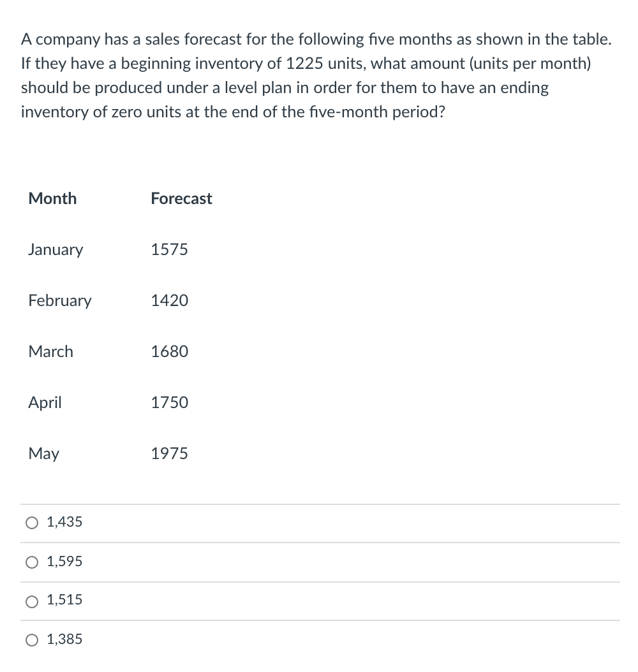
Task: Select the 1,515 answer option
Action: point(64,599)
